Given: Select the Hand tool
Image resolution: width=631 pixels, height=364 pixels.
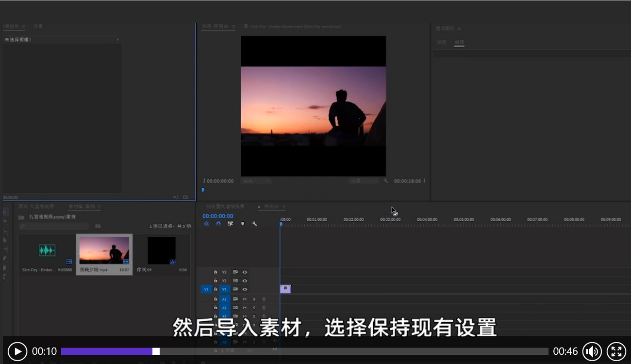Looking at the screenshot, I should (x=5, y=267).
